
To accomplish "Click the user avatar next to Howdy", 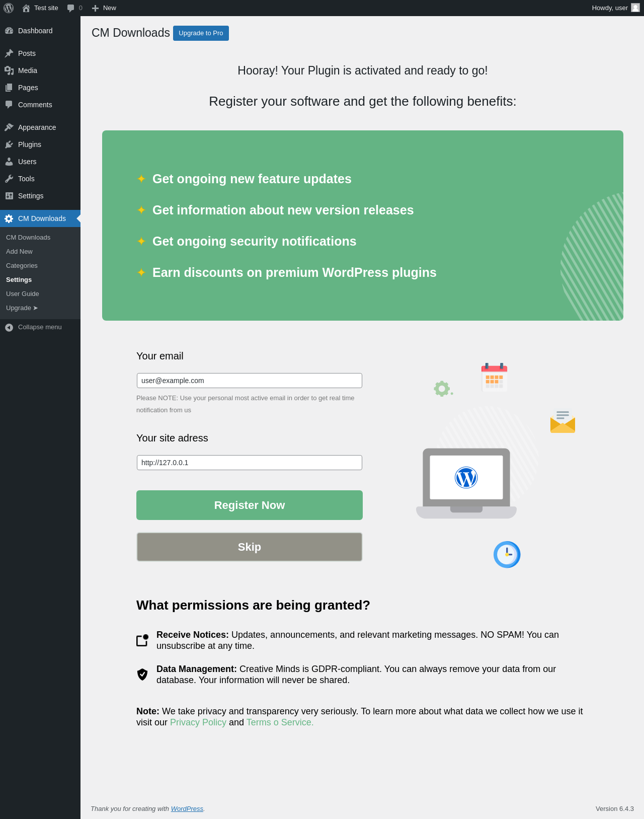I will click(x=635, y=8).
